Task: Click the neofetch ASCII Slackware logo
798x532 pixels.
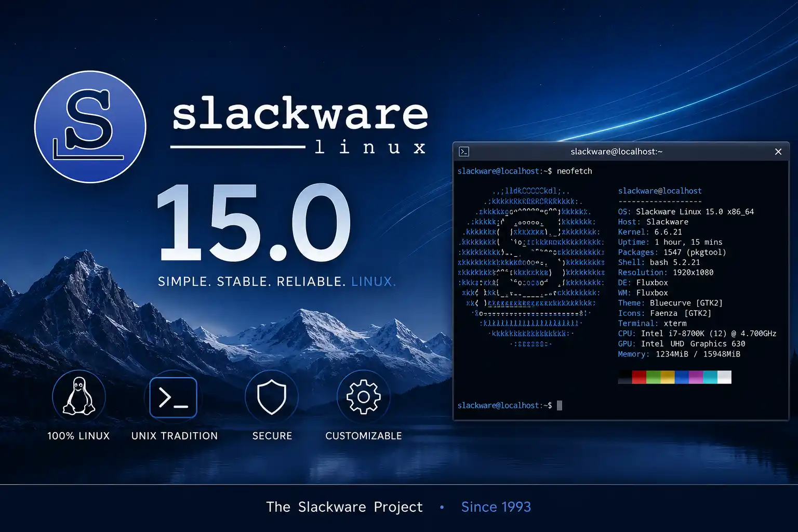Action: 531,268
